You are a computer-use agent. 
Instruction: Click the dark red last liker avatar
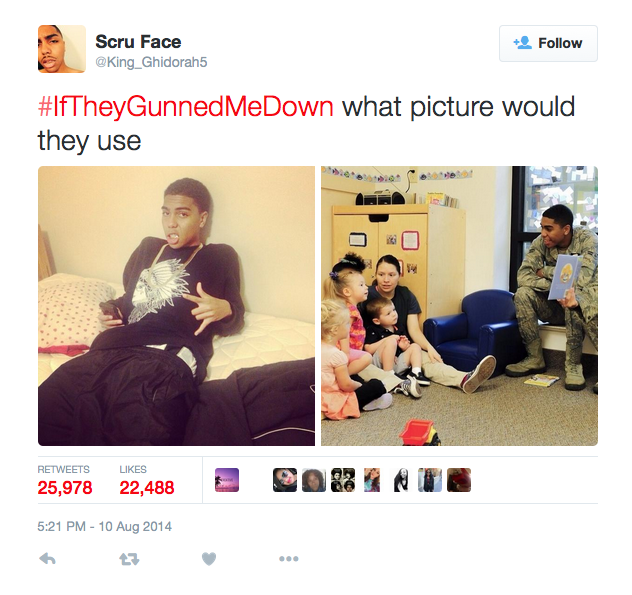459,480
